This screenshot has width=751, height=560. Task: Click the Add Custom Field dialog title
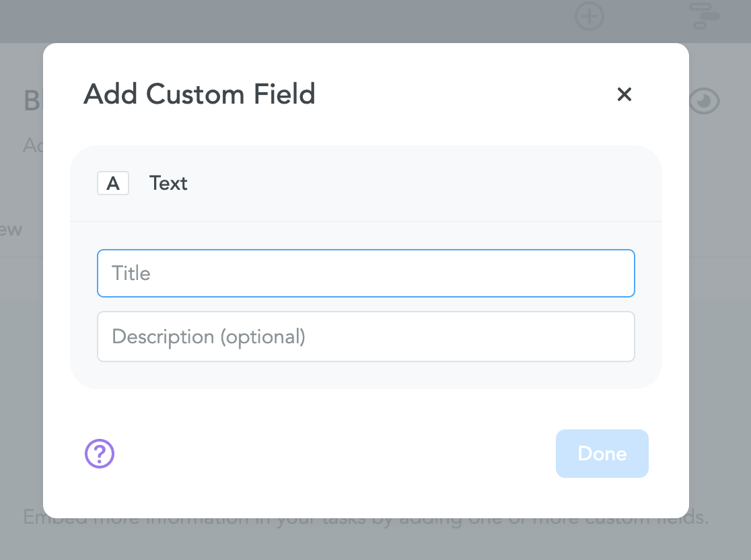pyautogui.click(x=199, y=94)
